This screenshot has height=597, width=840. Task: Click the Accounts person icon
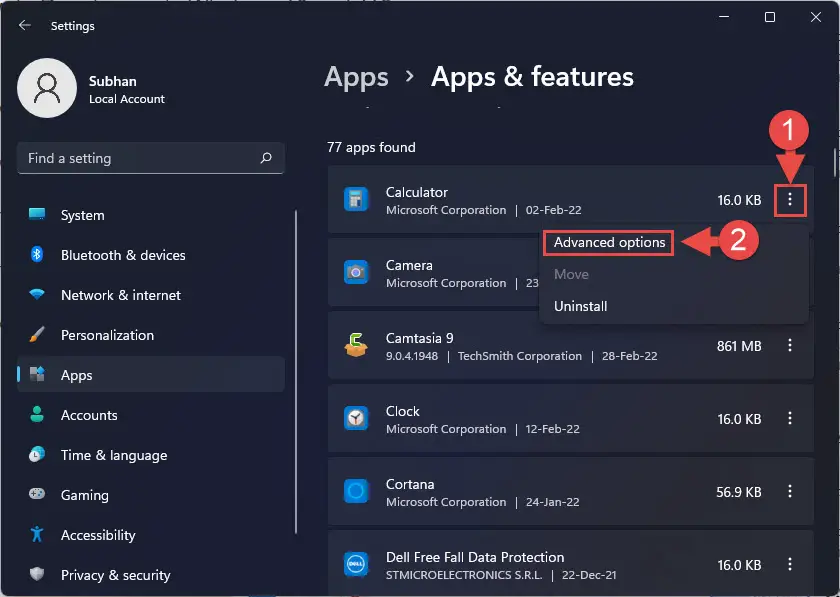click(37, 414)
